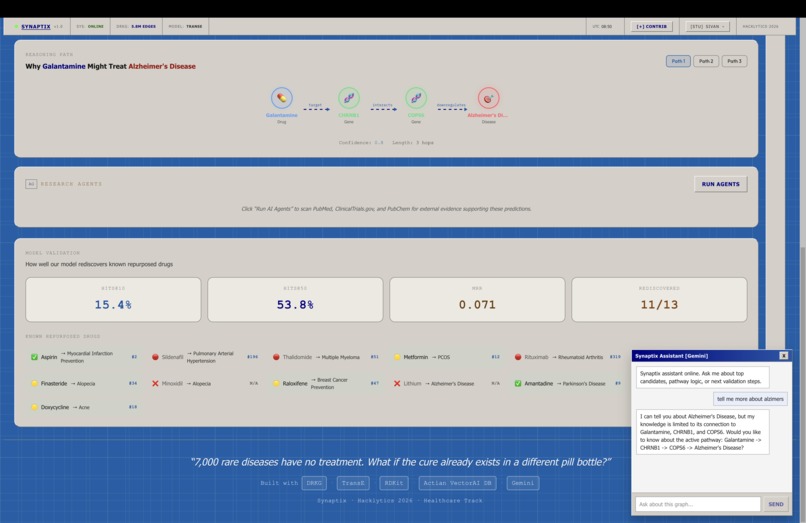Click the 'downregulates' edge label
The width and height of the screenshot is (806, 523).
click(451, 105)
